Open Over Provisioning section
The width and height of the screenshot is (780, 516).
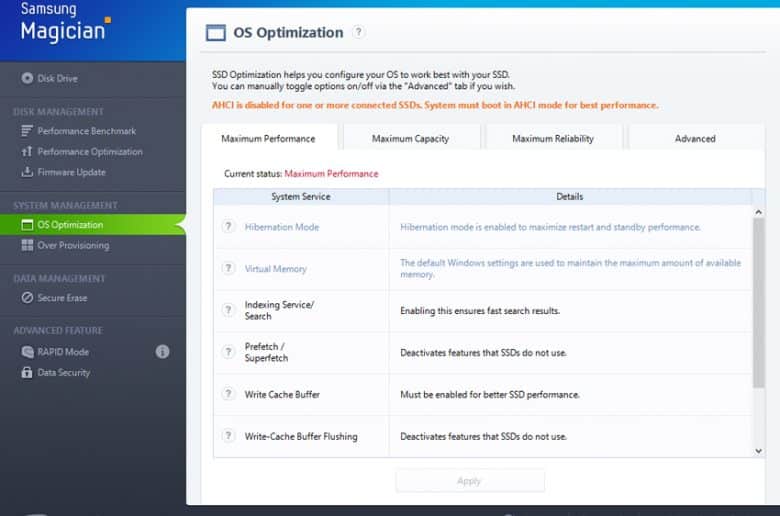click(73, 245)
